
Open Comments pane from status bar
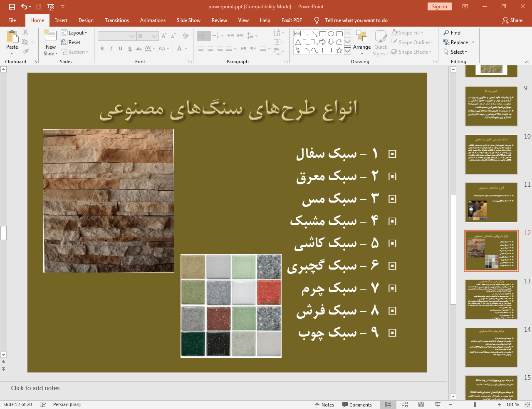coord(357,405)
